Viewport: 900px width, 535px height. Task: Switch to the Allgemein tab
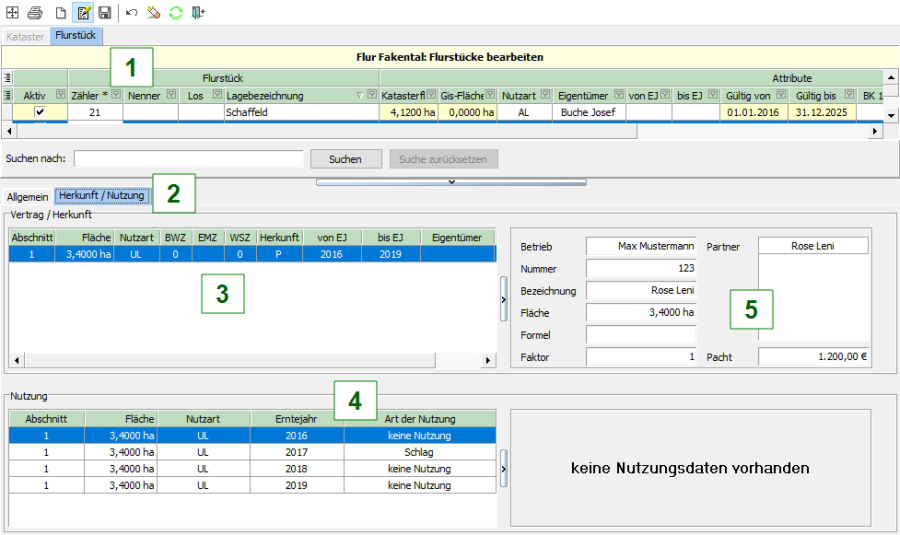tap(27, 197)
